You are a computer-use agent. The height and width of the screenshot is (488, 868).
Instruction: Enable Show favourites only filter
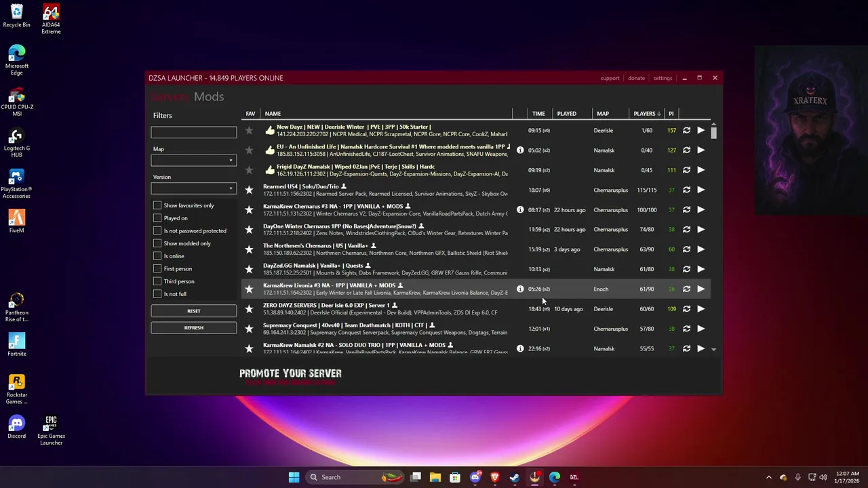click(x=157, y=205)
